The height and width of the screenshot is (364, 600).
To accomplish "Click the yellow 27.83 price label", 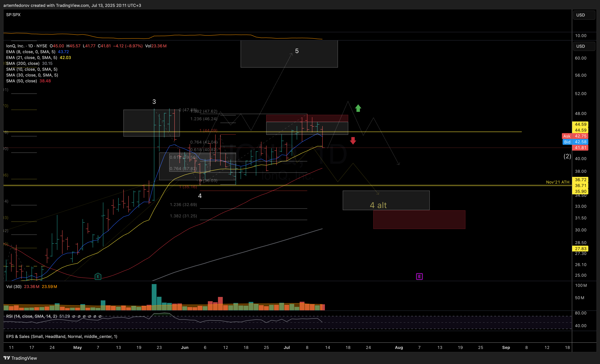I will pyautogui.click(x=580, y=249).
